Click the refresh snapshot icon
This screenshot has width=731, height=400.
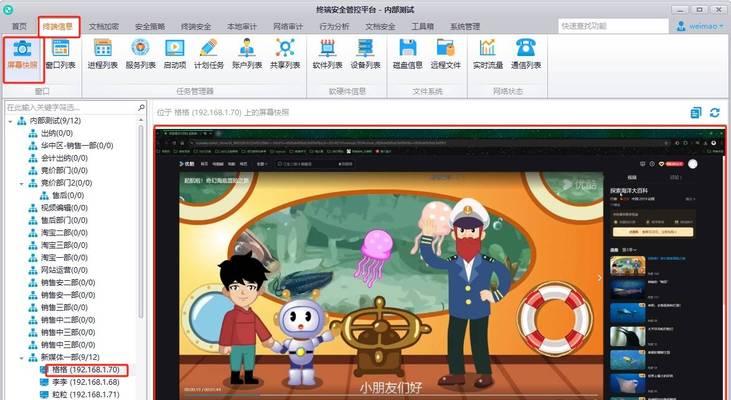coord(715,112)
